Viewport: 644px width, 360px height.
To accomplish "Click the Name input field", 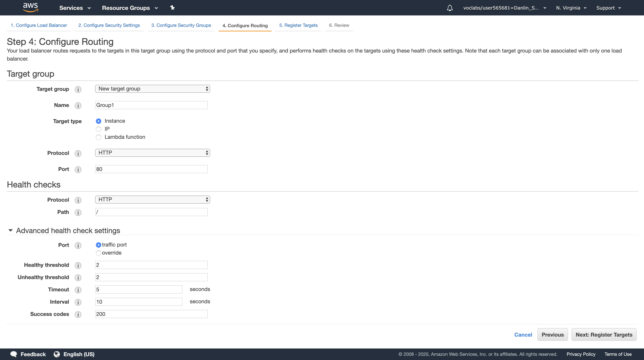I will click(151, 105).
